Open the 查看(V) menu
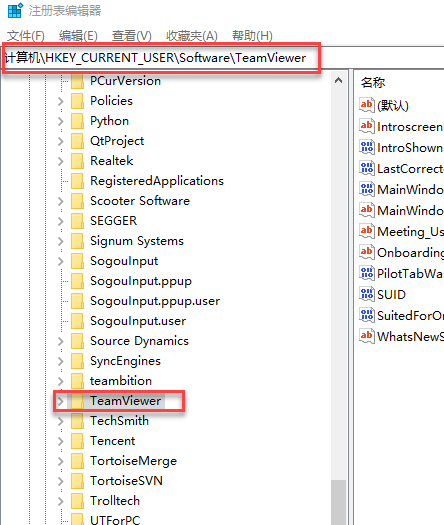The width and height of the screenshot is (444, 525). click(x=132, y=35)
